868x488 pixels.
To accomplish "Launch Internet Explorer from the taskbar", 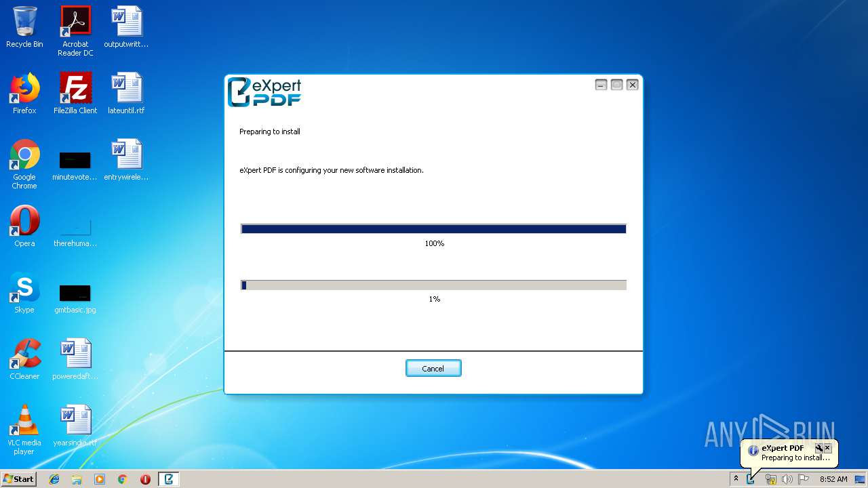I will [x=54, y=479].
